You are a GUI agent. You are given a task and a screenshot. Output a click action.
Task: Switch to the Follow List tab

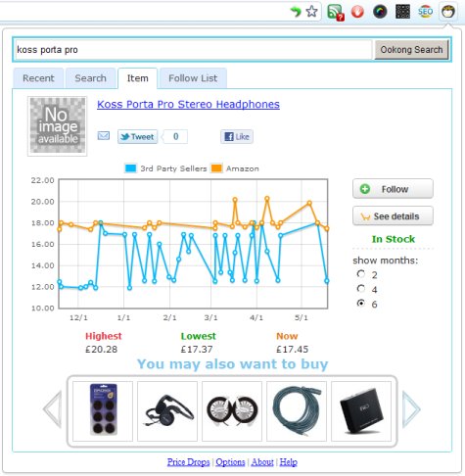(193, 78)
